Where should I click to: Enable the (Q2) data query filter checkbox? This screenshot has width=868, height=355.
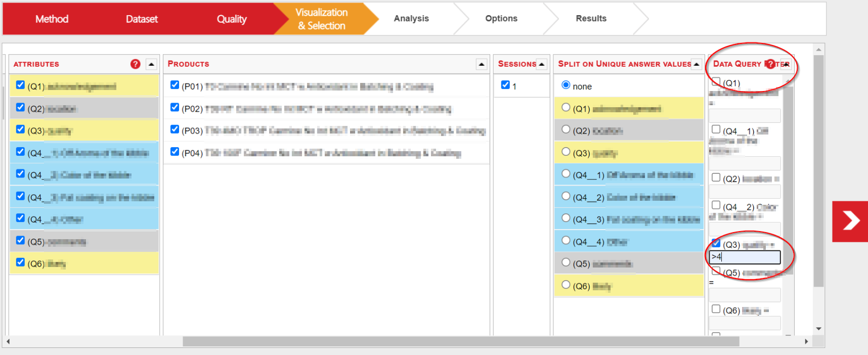[x=716, y=177]
